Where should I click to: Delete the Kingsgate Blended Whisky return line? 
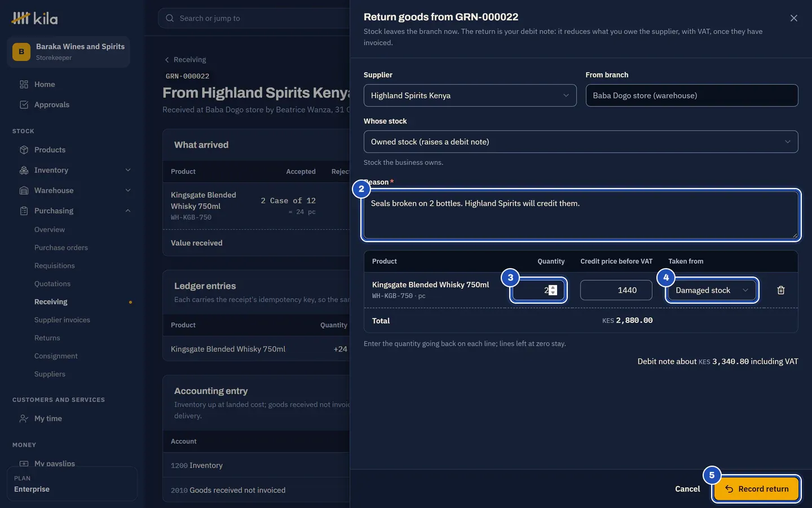(781, 290)
